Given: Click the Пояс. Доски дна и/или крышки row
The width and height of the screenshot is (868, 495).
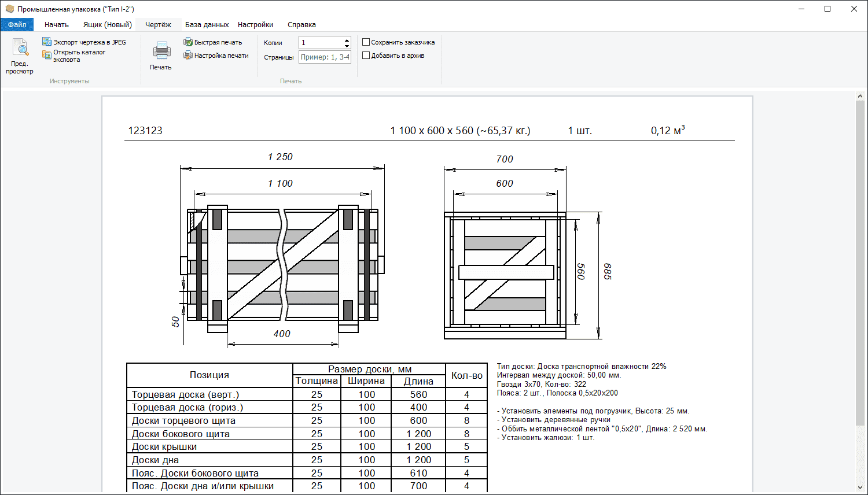Looking at the screenshot, I should click(x=307, y=486).
